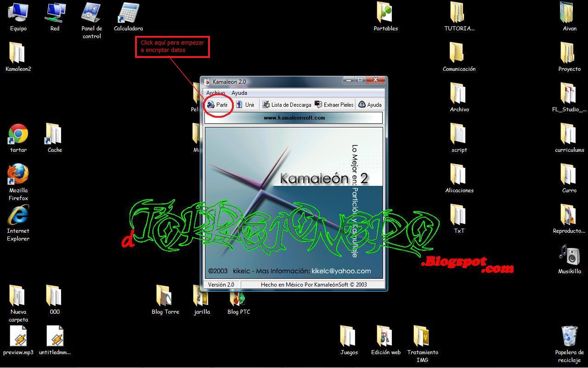588x368 pixels.
Task: Select the Calculadora shortcut icon
Action: point(129,17)
